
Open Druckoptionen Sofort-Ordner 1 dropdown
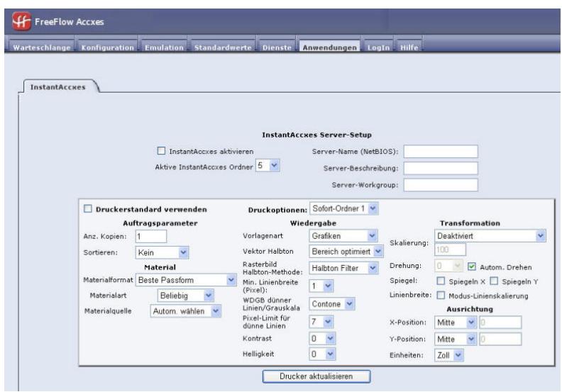click(x=343, y=208)
